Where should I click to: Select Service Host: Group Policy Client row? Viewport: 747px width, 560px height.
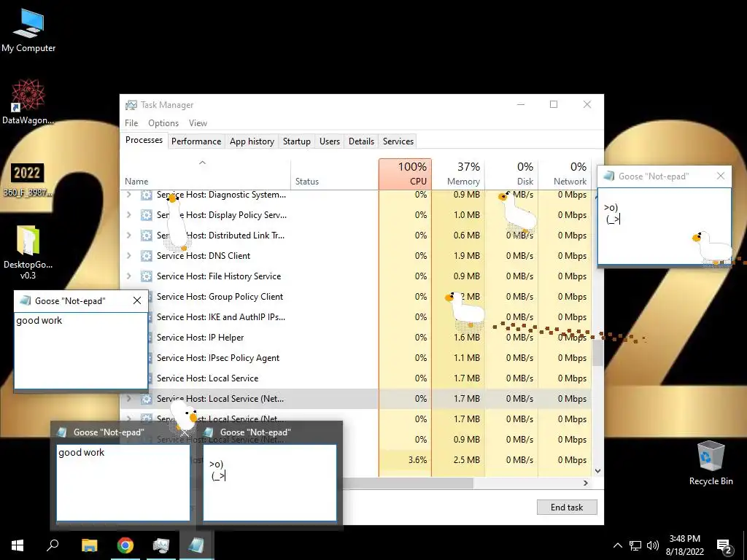[355, 297]
